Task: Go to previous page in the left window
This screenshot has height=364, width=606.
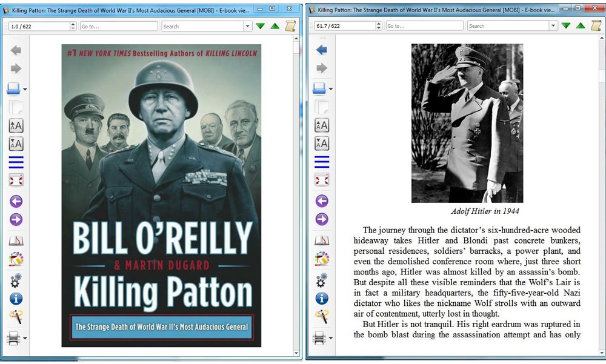Action: pyautogui.click(x=16, y=201)
